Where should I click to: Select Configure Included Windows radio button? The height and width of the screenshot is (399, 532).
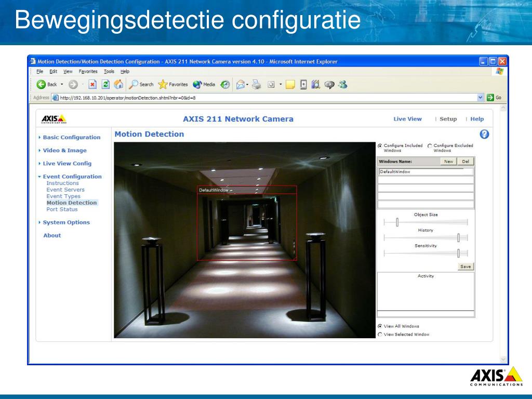(380, 146)
